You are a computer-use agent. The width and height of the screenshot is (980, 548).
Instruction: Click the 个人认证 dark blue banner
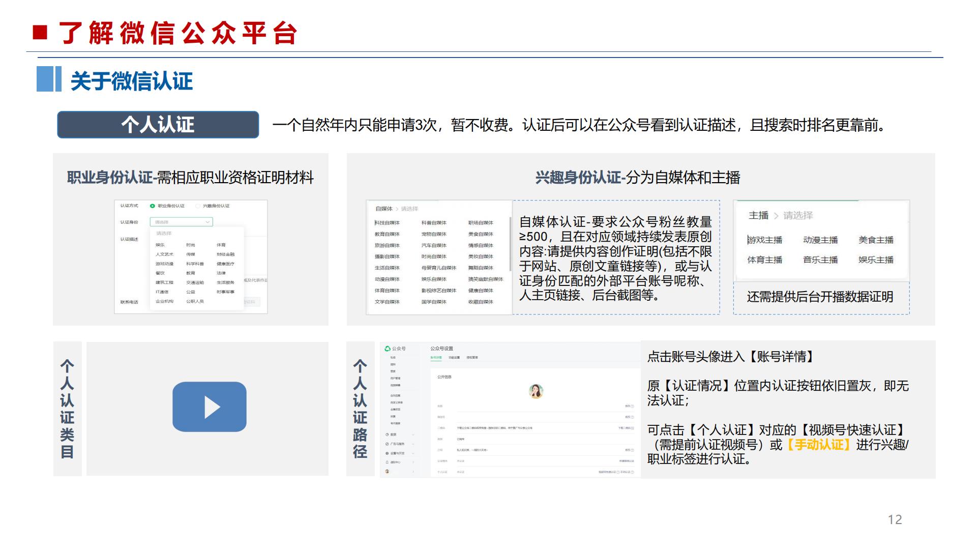pos(158,125)
